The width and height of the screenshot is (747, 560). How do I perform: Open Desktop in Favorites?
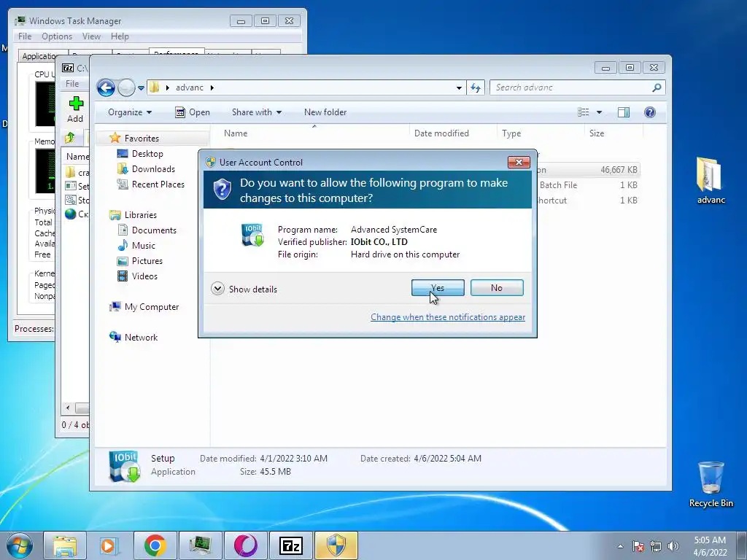coord(147,154)
